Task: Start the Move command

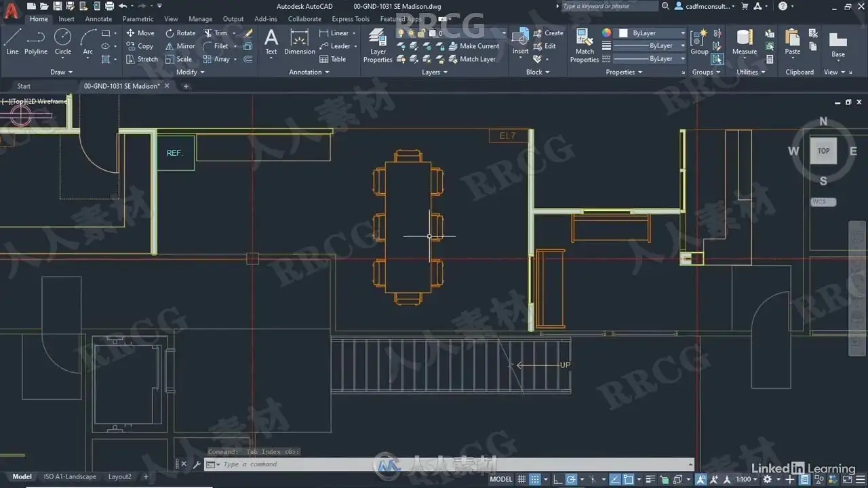Action: pos(140,33)
